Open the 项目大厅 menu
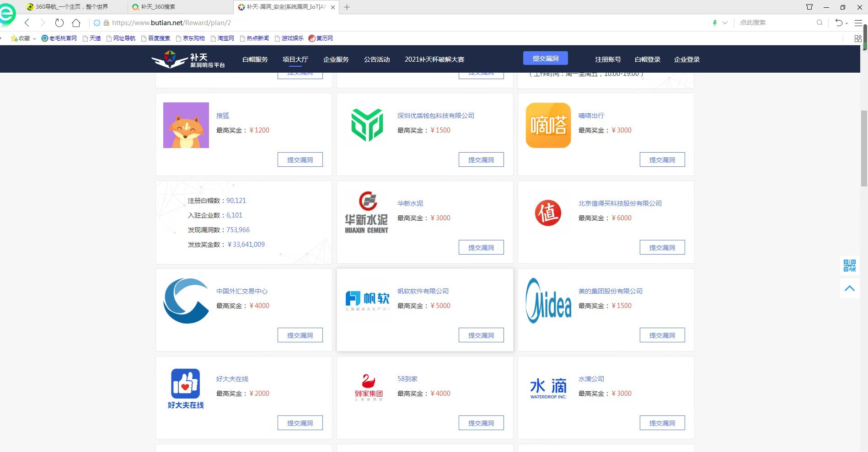 click(295, 59)
